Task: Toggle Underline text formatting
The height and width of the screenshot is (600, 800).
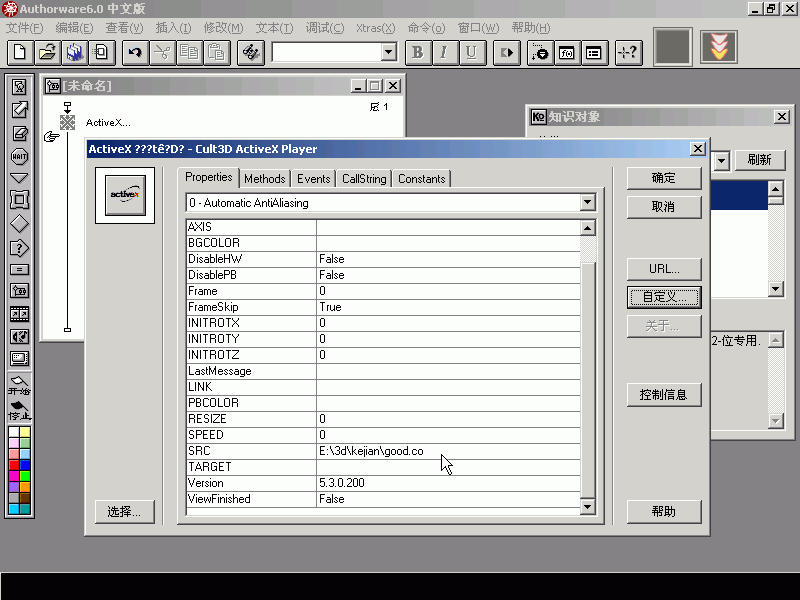Action: pos(471,53)
